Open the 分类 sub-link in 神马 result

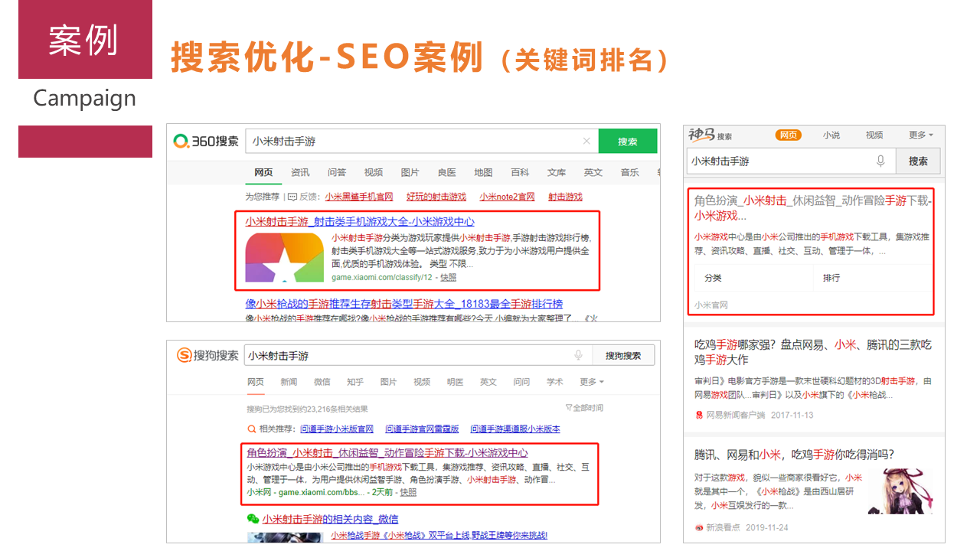tap(714, 278)
